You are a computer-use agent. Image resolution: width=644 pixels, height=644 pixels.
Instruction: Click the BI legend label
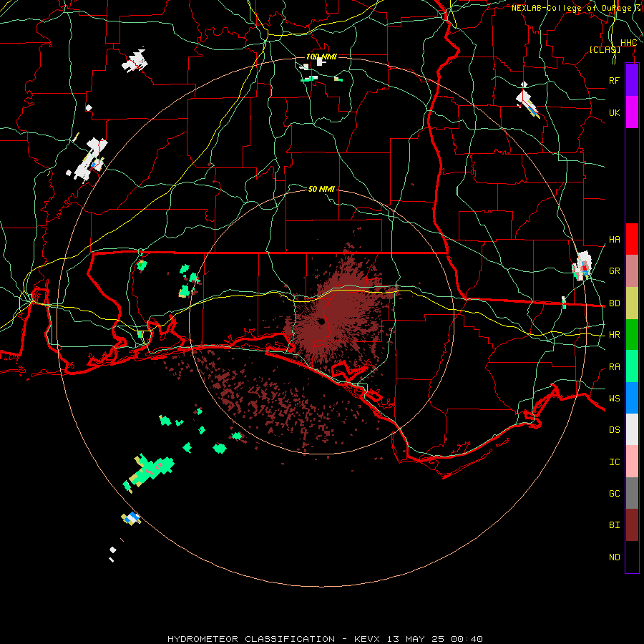point(614,525)
